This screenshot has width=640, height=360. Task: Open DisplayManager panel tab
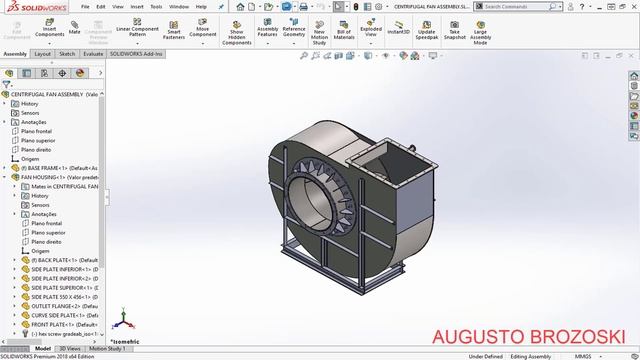point(80,73)
